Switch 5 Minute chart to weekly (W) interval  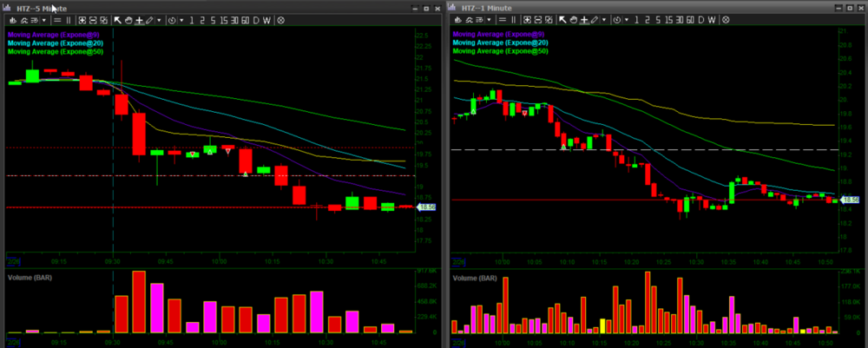point(267,19)
